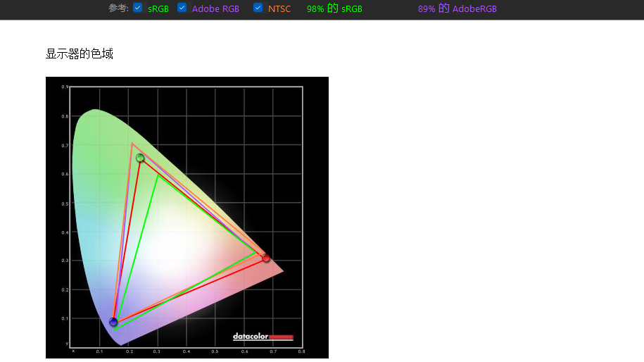Click the orange NTSC label

point(279,8)
